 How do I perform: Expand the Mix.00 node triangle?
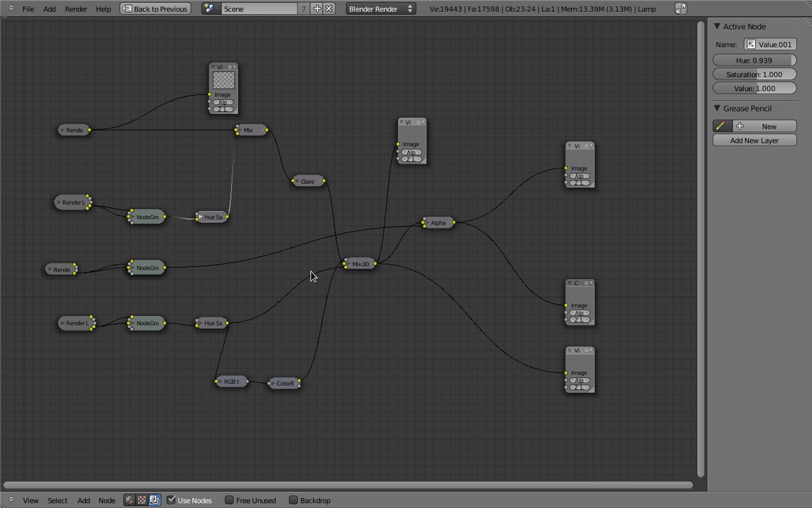349,264
